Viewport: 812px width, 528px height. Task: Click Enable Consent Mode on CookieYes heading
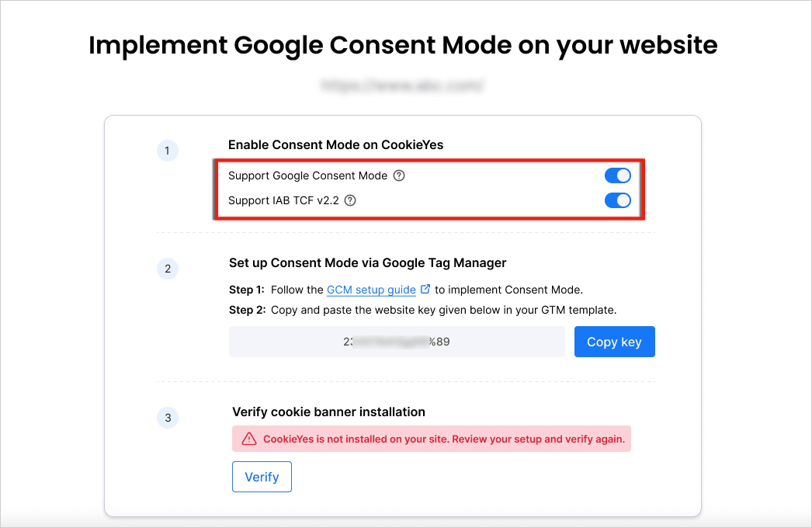(x=335, y=144)
